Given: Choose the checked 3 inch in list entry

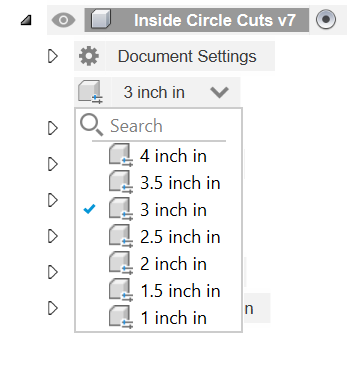Looking at the screenshot, I should click(x=159, y=210).
